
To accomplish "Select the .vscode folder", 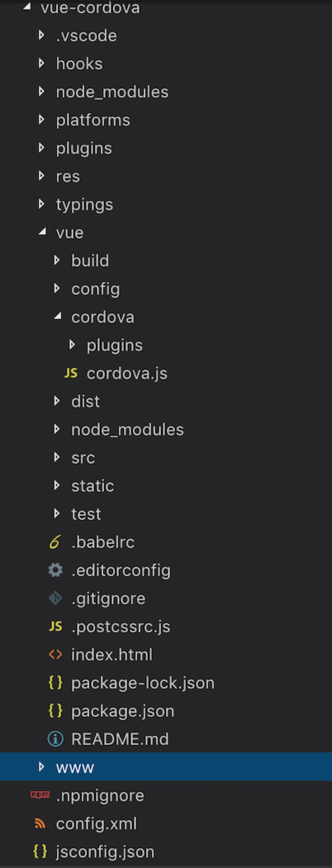I will point(86,36).
